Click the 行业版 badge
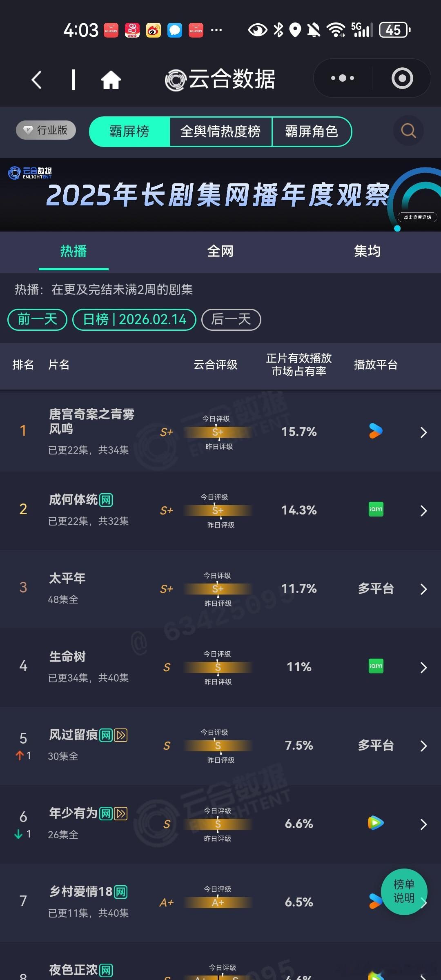 click(45, 130)
